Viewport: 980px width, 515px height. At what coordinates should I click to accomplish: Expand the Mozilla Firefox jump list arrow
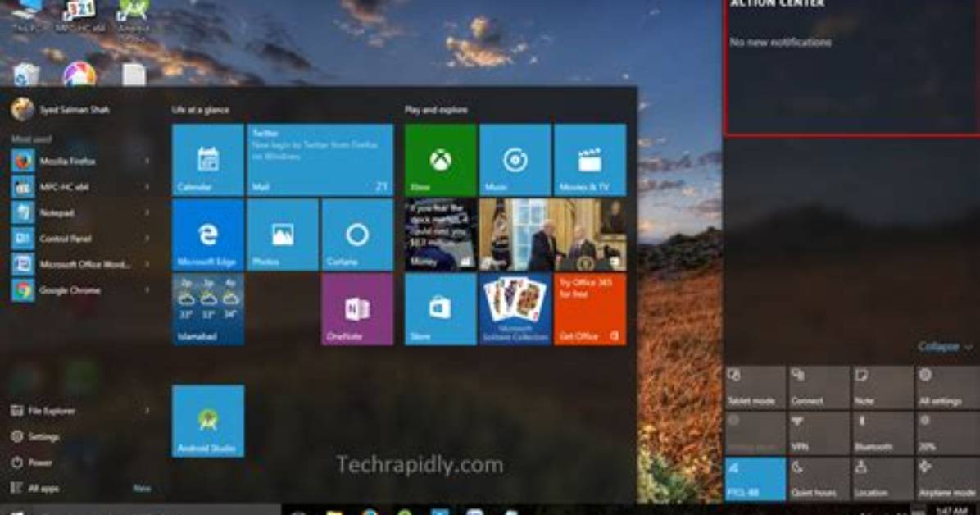pyautogui.click(x=147, y=161)
